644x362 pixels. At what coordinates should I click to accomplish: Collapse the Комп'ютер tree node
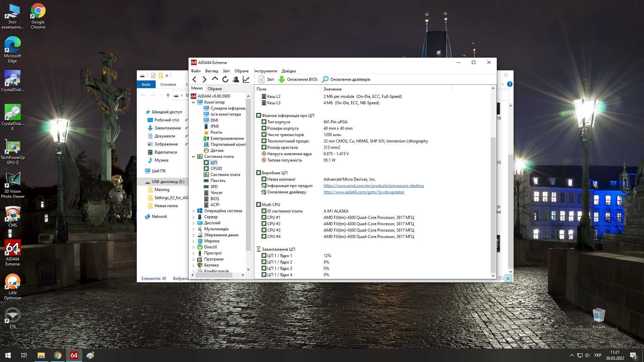point(194,102)
